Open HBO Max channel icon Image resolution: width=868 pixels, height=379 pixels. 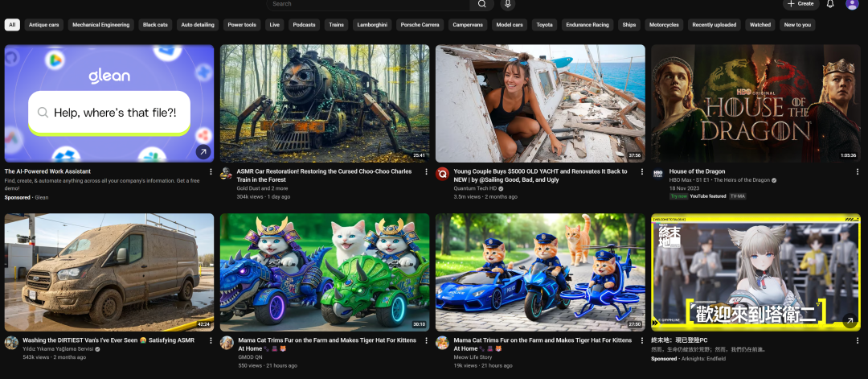[657, 174]
